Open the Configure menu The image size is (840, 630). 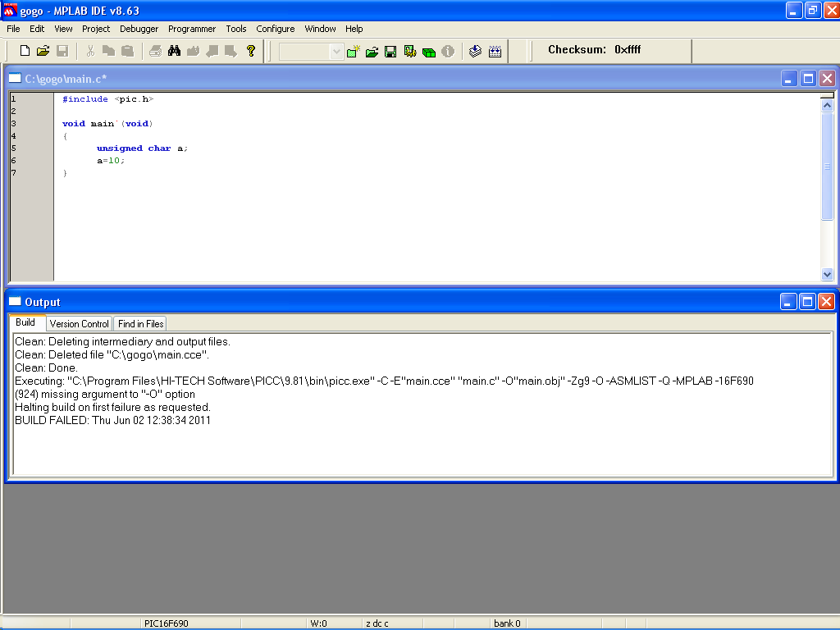click(x=276, y=29)
